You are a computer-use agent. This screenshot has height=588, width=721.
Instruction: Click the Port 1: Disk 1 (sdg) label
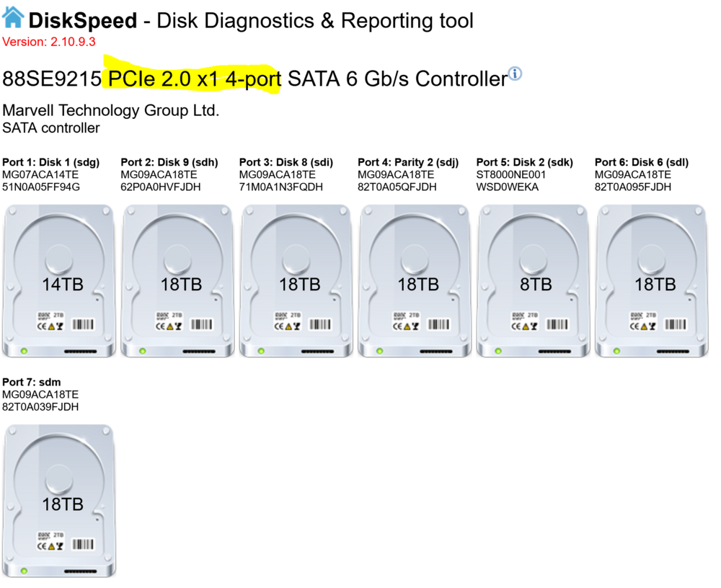click(51, 162)
